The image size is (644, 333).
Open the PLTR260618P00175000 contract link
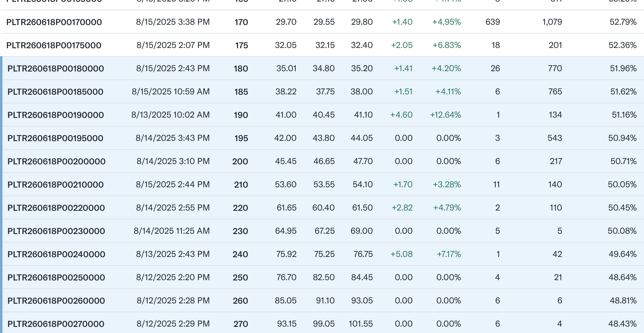54,45
